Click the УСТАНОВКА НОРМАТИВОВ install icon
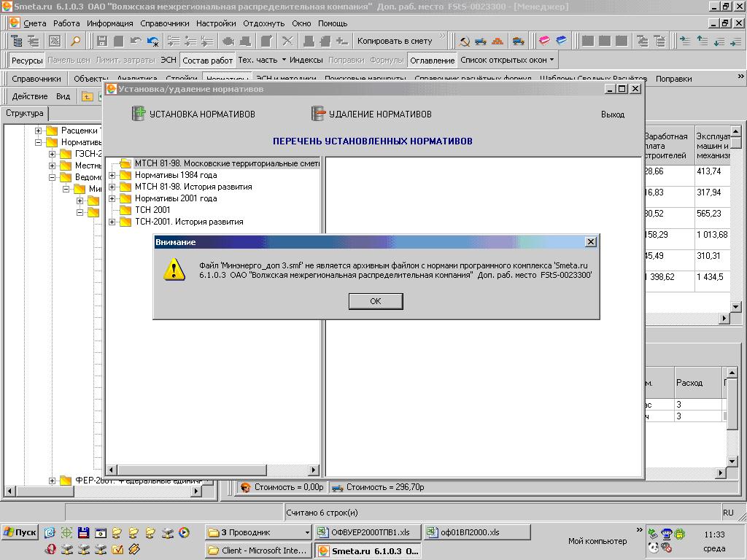The height and width of the screenshot is (560, 747). tap(139, 114)
